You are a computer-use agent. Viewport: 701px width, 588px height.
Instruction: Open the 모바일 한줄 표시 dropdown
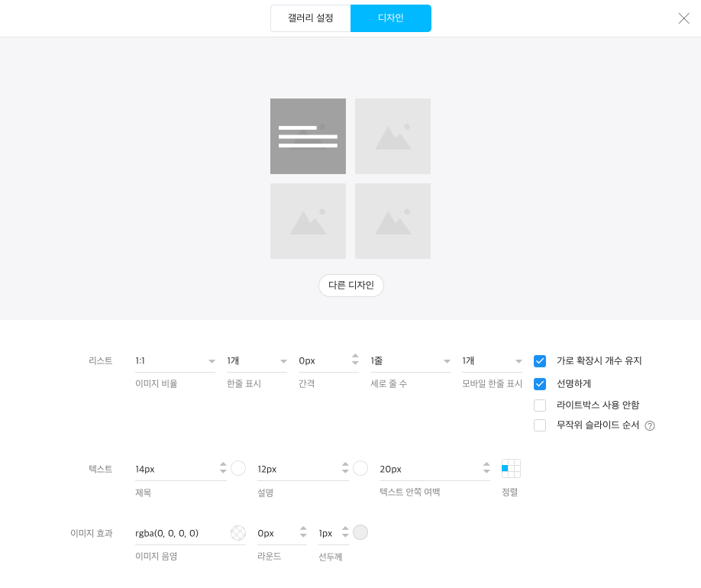(x=492, y=361)
